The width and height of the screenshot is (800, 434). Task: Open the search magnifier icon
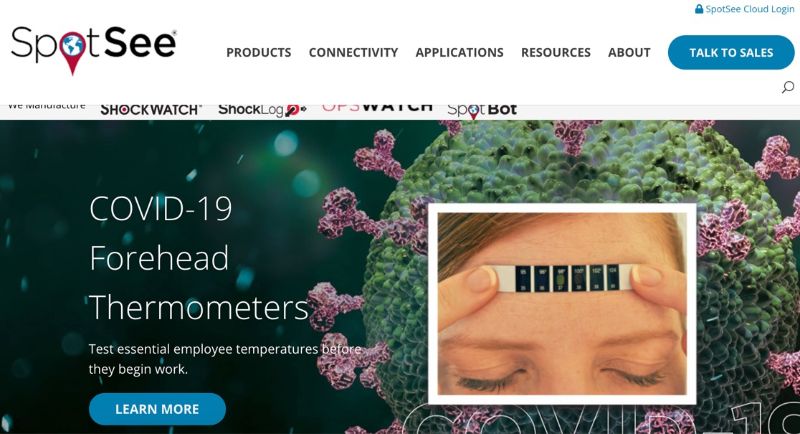pyautogui.click(x=788, y=87)
